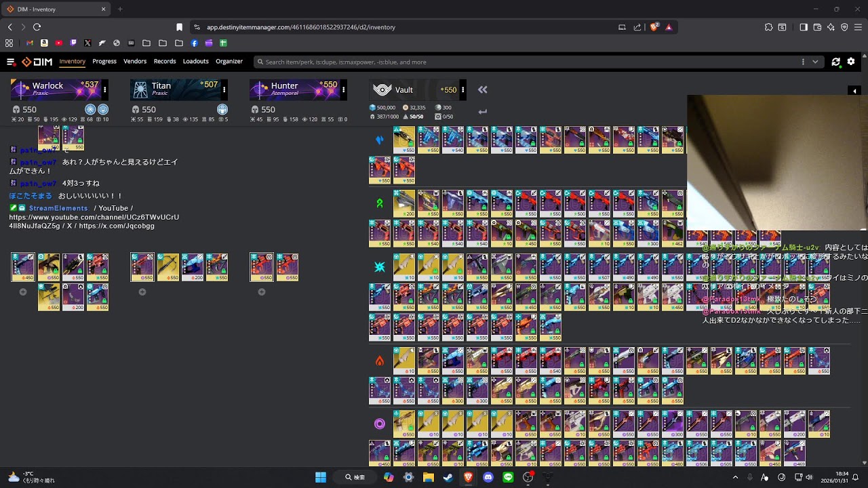Click the first Kinetic vault weapon tile
Image resolution: width=868 pixels, height=488 pixels.
pyautogui.click(x=404, y=140)
